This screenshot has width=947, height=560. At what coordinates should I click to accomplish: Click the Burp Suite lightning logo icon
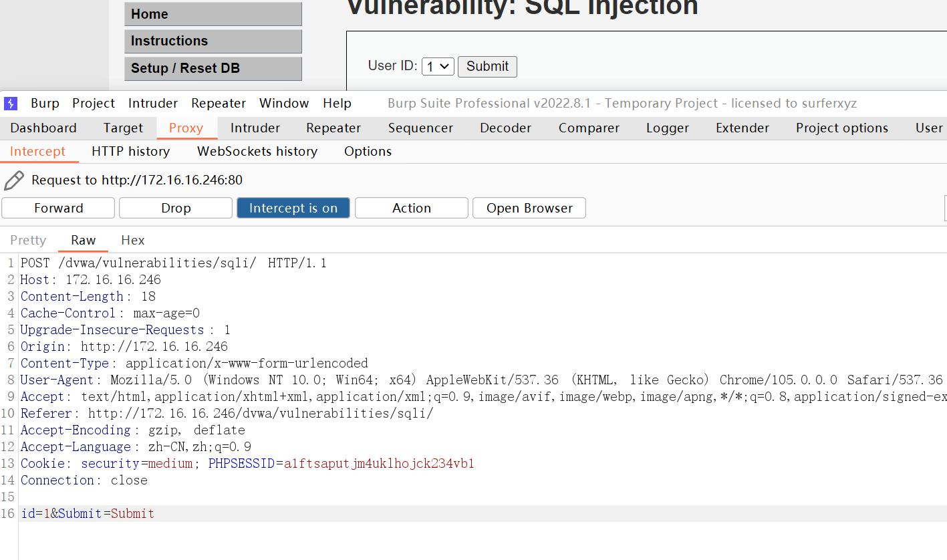(x=11, y=104)
